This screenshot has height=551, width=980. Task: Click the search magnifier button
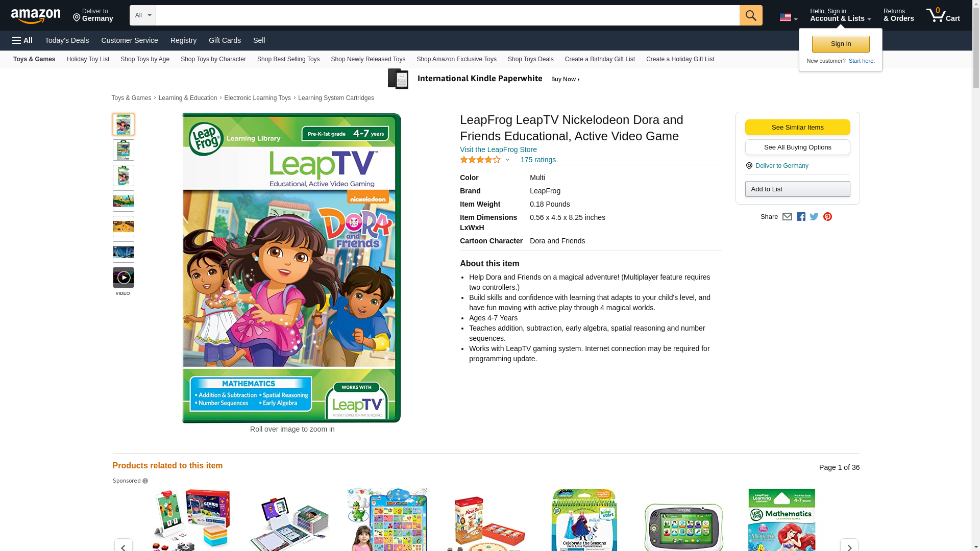[750, 15]
